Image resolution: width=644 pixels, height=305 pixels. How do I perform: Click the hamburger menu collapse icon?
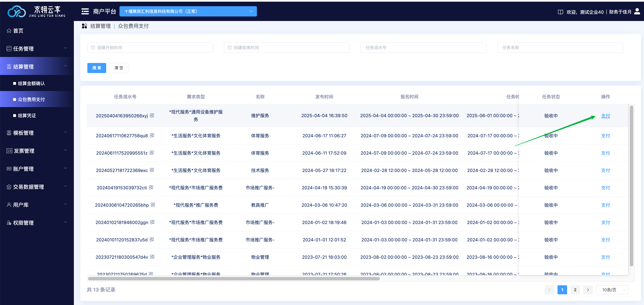(x=85, y=12)
